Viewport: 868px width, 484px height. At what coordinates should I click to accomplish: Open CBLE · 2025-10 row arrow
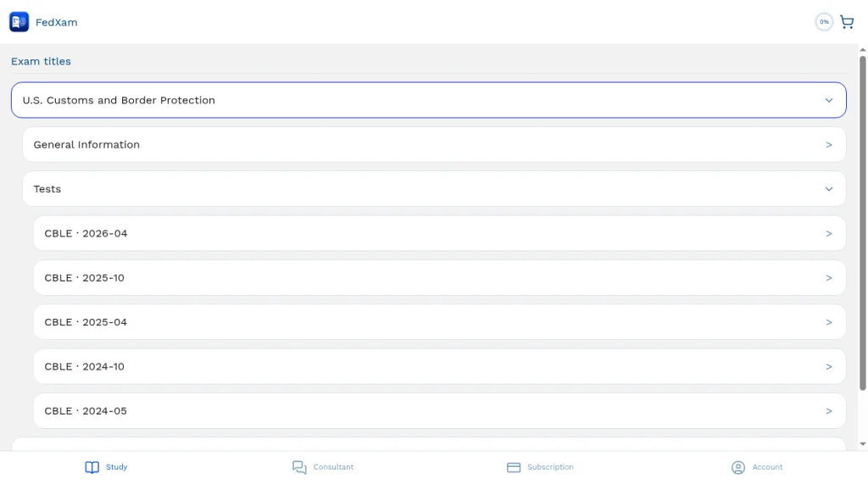tap(829, 278)
